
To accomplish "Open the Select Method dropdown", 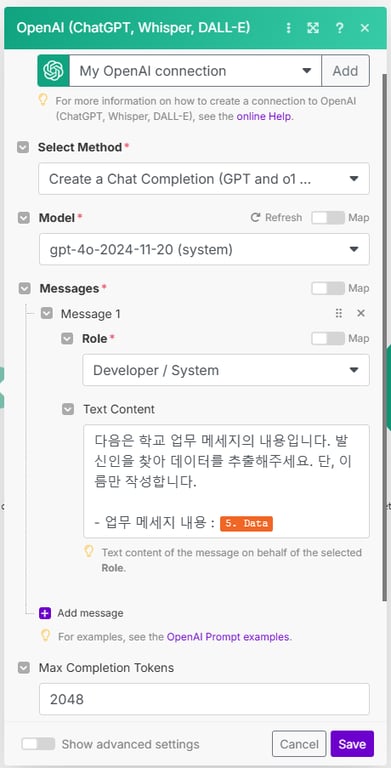I will [204, 179].
